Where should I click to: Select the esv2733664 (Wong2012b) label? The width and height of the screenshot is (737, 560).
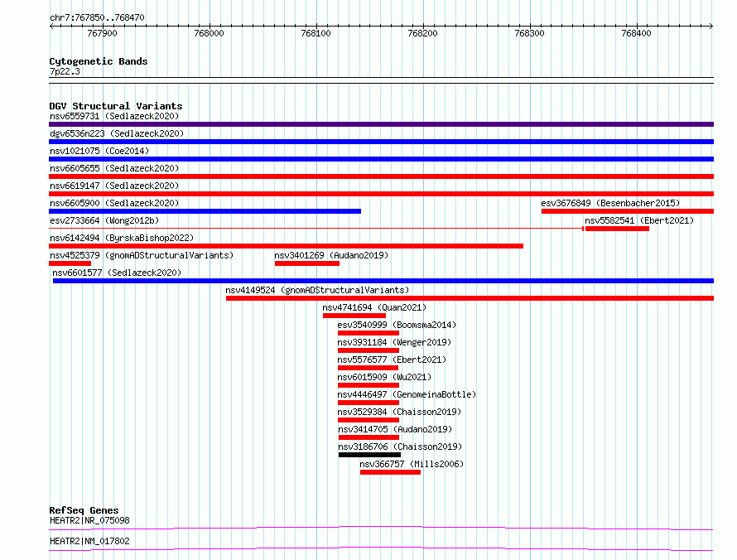tap(104, 220)
